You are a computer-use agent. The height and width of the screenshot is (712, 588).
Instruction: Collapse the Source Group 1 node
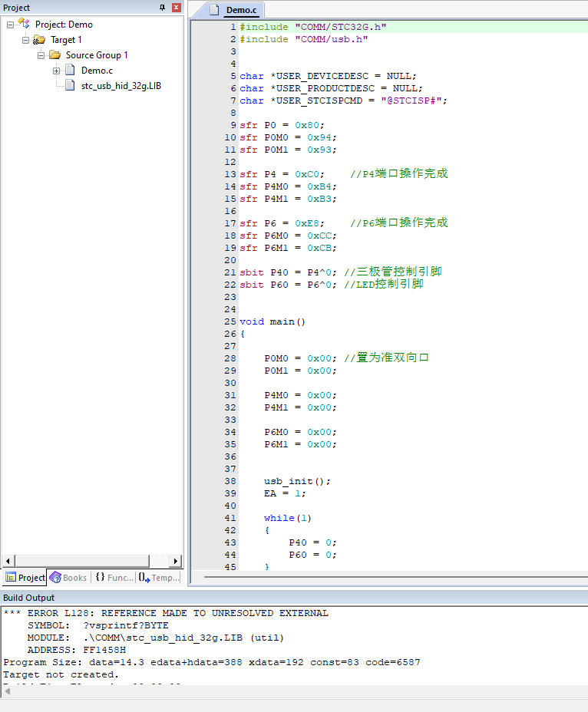pyautogui.click(x=41, y=55)
